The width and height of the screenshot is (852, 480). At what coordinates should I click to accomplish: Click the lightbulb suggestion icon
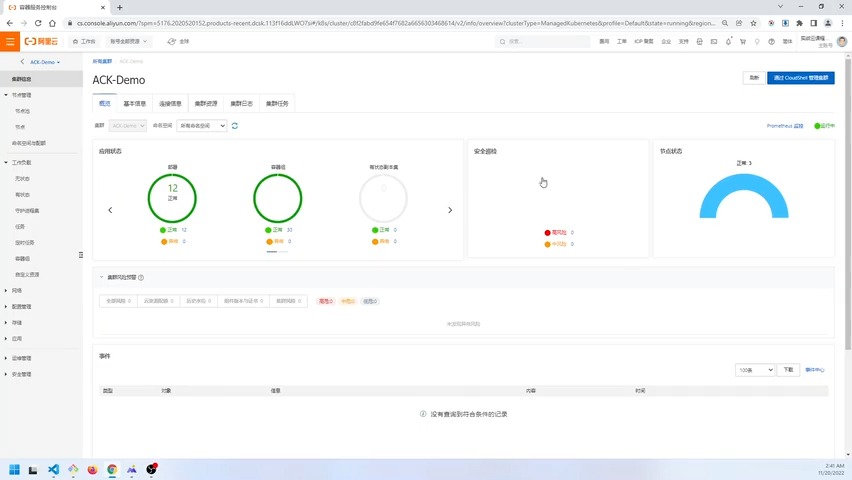757,41
